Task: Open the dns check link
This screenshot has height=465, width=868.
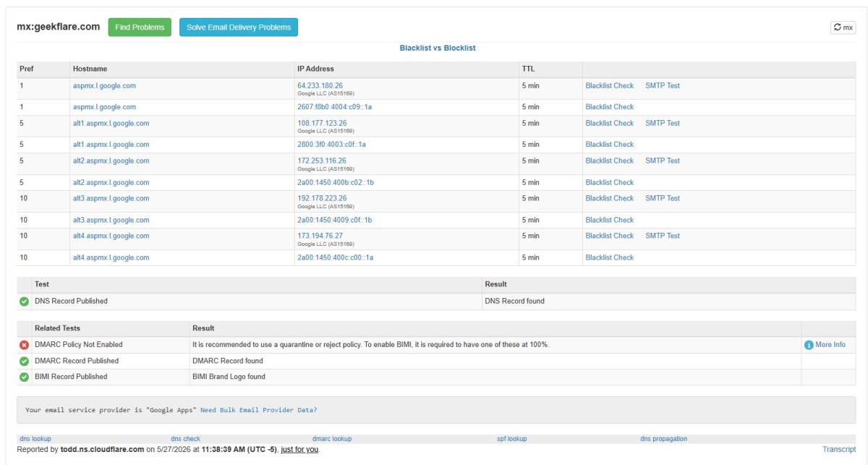Action: [x=185, y=439]
